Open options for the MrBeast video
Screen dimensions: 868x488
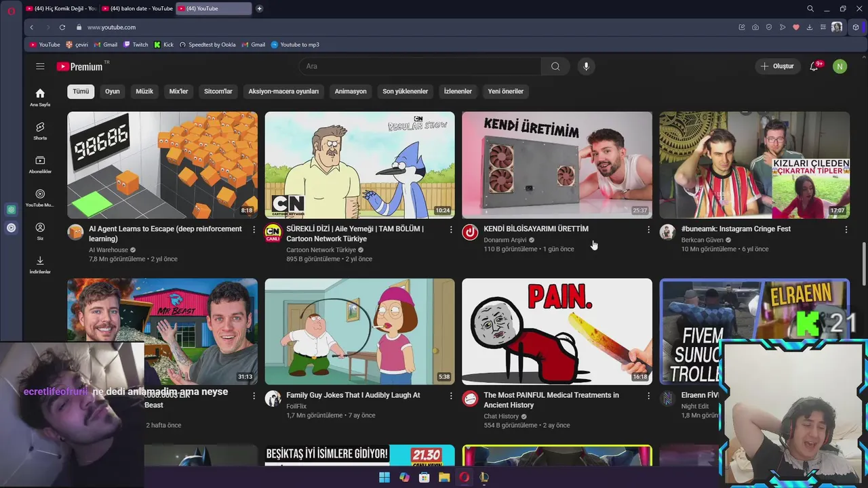click(x=254, y=396)
